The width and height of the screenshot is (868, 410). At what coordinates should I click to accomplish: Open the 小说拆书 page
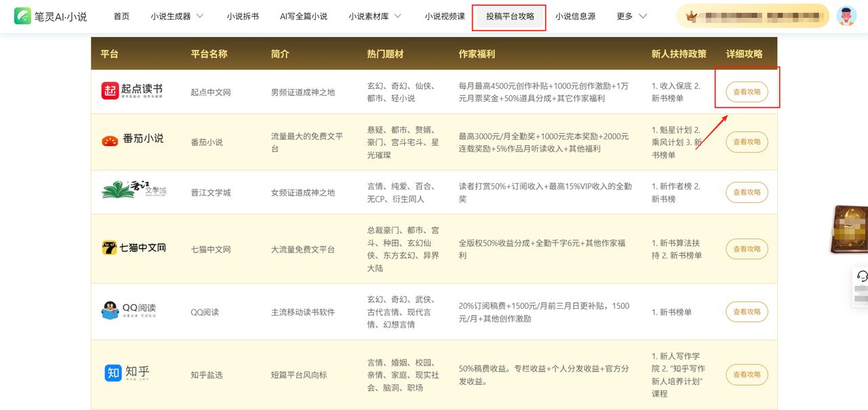tap(243, 16)
